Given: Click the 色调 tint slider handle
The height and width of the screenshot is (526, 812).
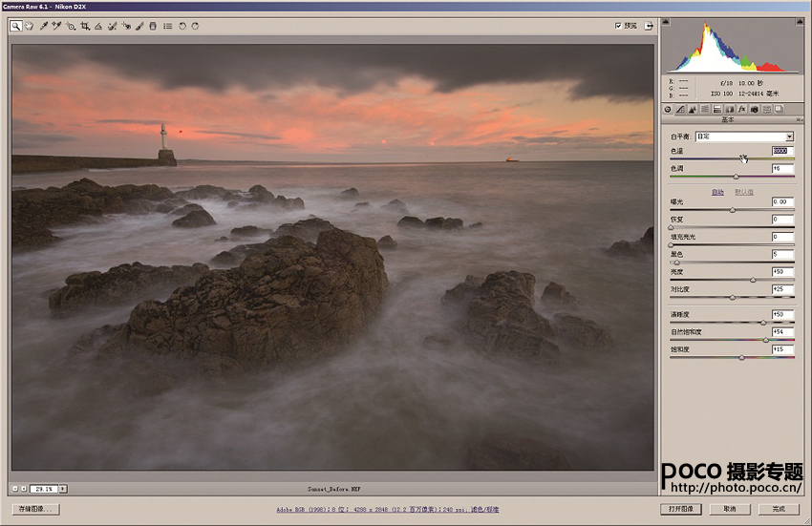Looking at the screenshot, I should pos(736,177).
